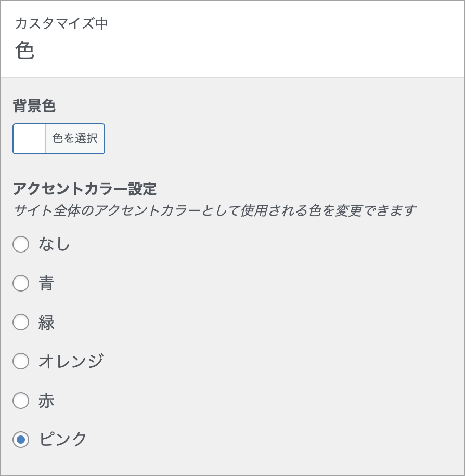This screenshot has height=476, width=465.
Task: Click the 背景色 setting label
Action: pyautogui.click(x=34, y=106)
